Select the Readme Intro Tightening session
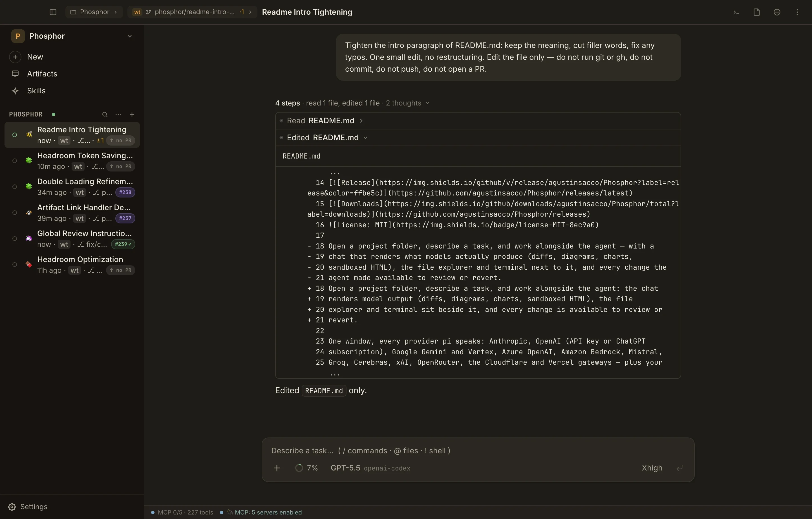This screenshot has width=812, height=519. click(72, 135)
